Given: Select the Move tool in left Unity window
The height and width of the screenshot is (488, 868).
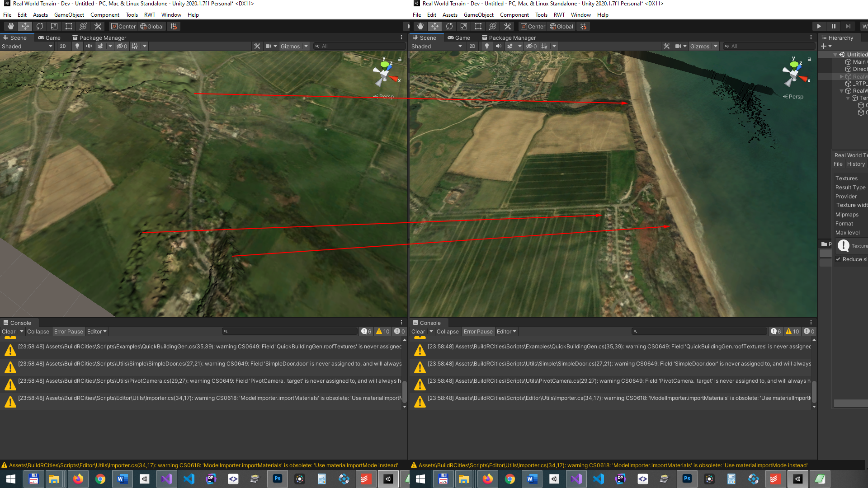Looking at the screenshot, I should point(25,26).
